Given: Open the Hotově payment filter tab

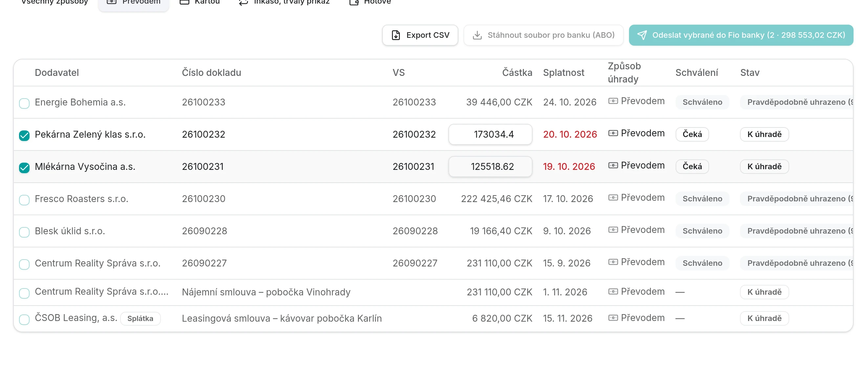Looking at the screenshot, I should point(370,3).
